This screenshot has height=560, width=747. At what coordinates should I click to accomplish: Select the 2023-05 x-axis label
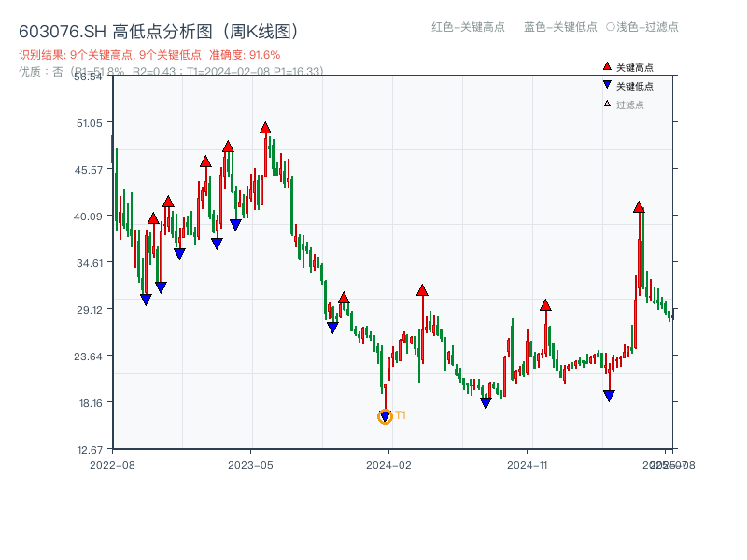point(250,464)
